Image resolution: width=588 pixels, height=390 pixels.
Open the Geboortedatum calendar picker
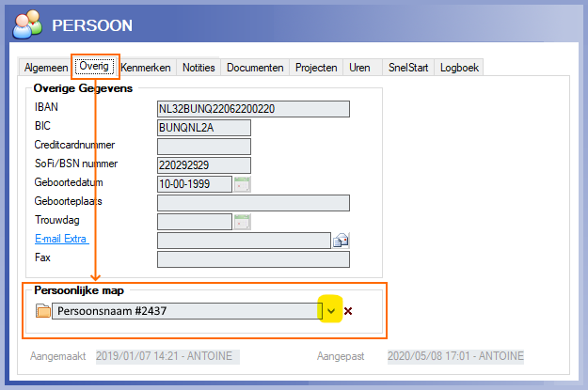(242, 184)
